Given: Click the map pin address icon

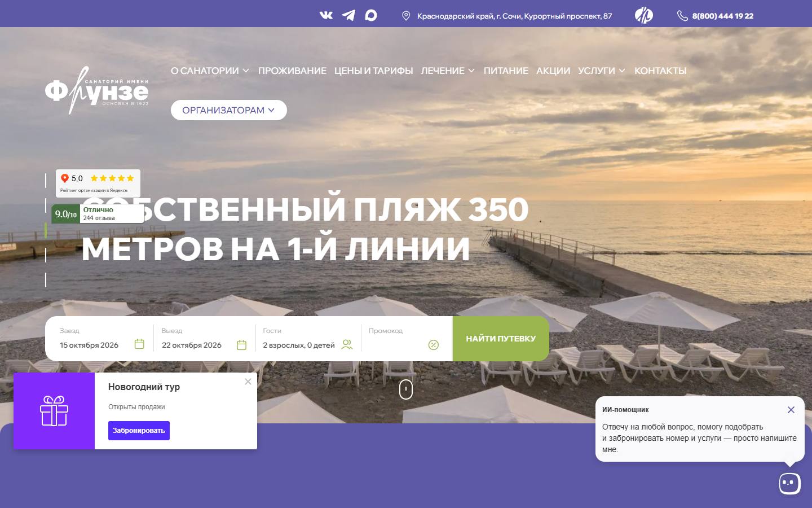Looking at the screenshot, I should pyautogui.click(x=406, y=16).
